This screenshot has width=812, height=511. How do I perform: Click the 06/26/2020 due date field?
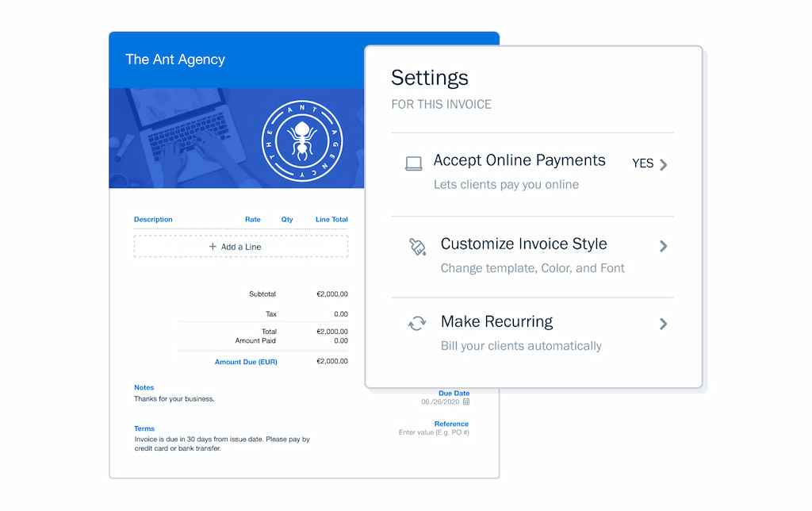pyautogui.click(x=440, y=401)
